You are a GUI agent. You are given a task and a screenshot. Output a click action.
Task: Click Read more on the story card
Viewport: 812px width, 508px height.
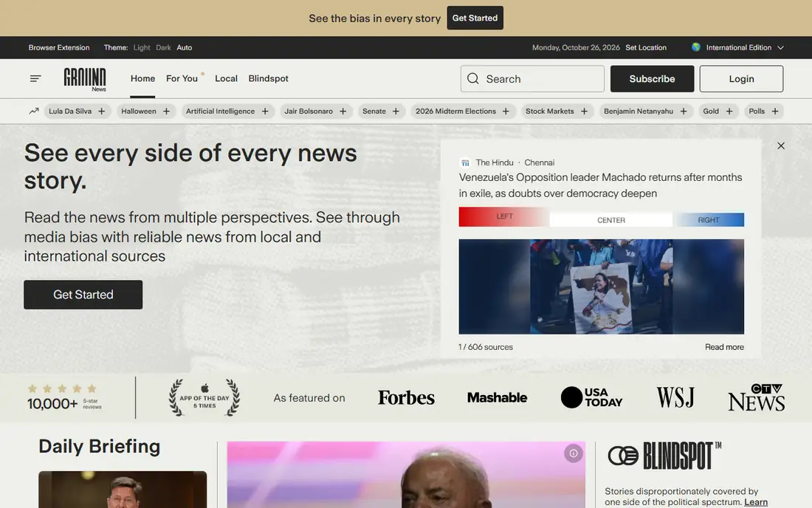click(724, 347)
